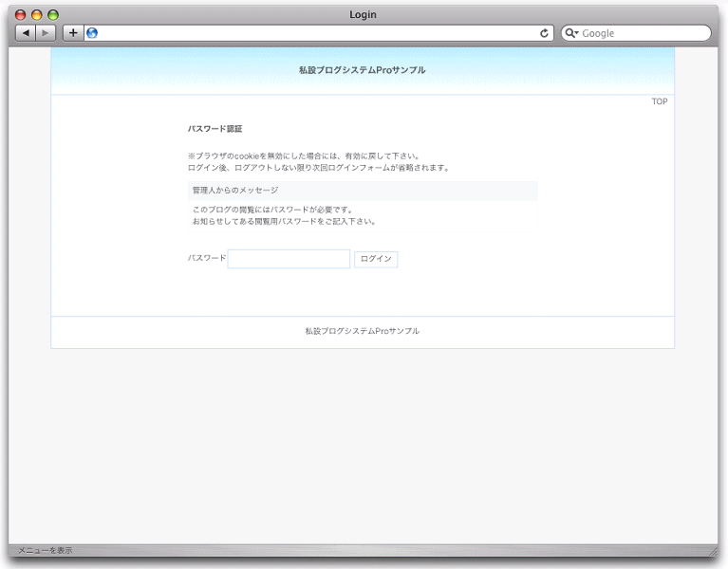
Task: Minimize the window with yellow button
Action: click(x=37, y=15)
